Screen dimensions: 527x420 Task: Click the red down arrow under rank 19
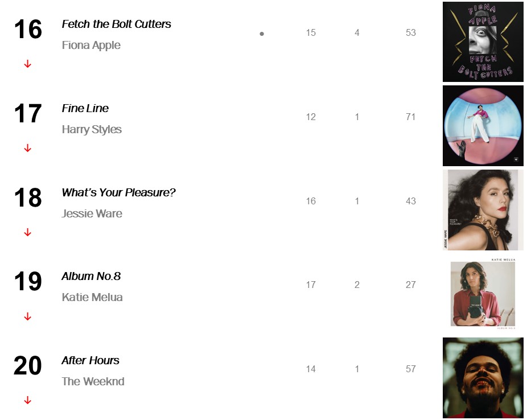pyautogui.click(x=27, y=317)
